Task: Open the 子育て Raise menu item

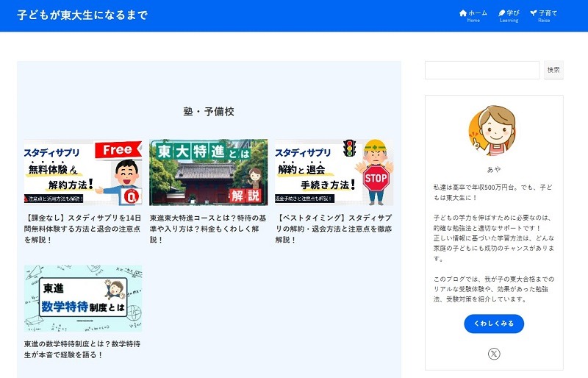Action: [544, 15]
